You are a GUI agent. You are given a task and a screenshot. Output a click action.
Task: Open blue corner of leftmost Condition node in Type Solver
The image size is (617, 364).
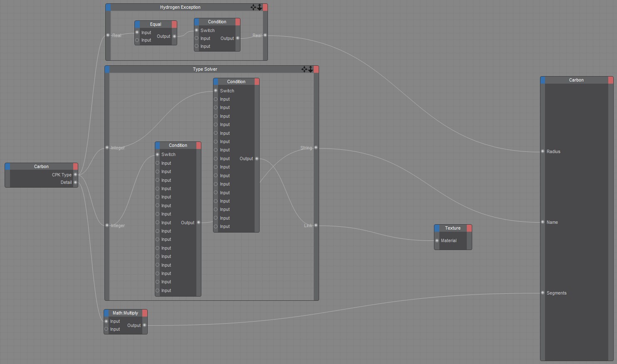tap(158, 145)
